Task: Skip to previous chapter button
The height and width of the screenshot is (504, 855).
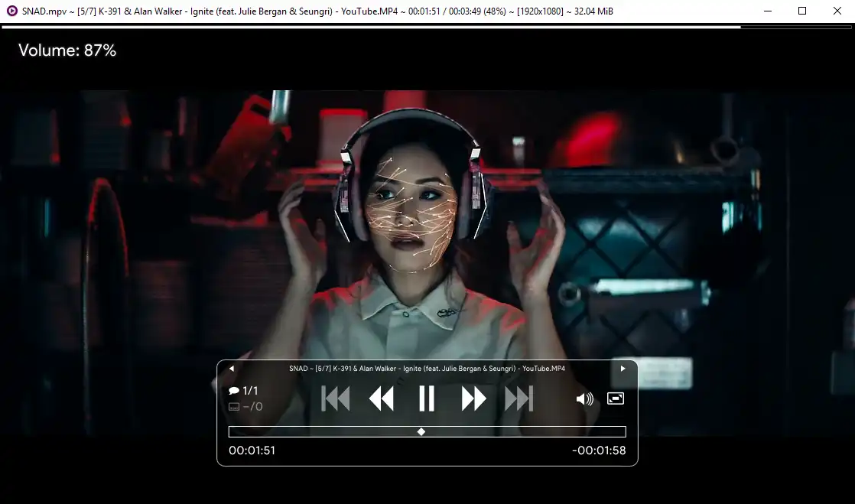Action: click(x=336, y=398)
